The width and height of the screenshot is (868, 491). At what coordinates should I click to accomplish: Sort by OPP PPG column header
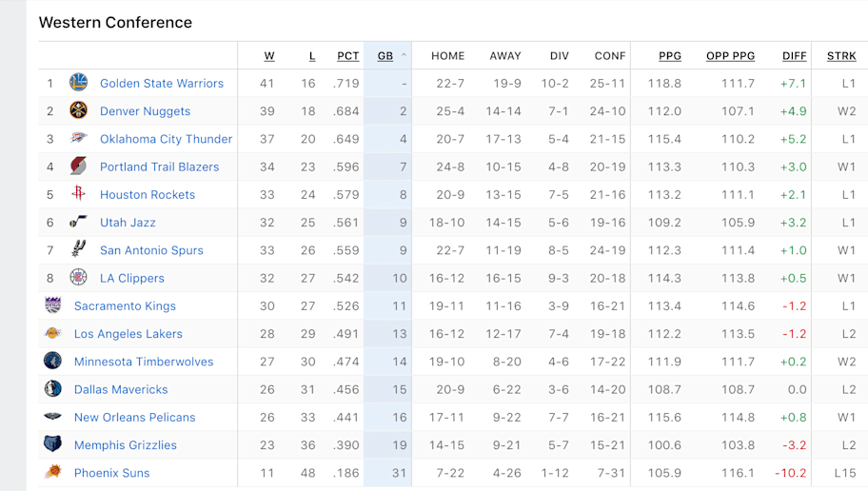[730, 56]
